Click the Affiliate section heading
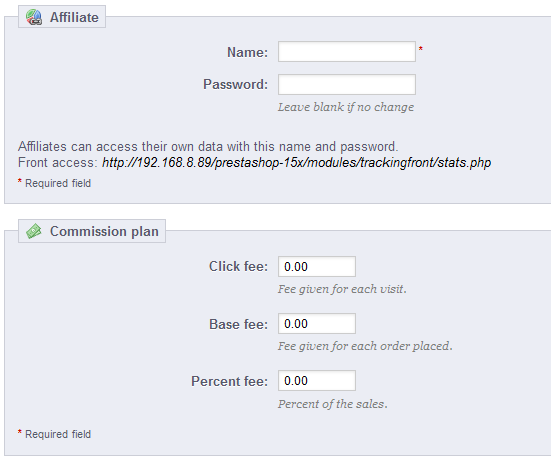 point(74,17)
